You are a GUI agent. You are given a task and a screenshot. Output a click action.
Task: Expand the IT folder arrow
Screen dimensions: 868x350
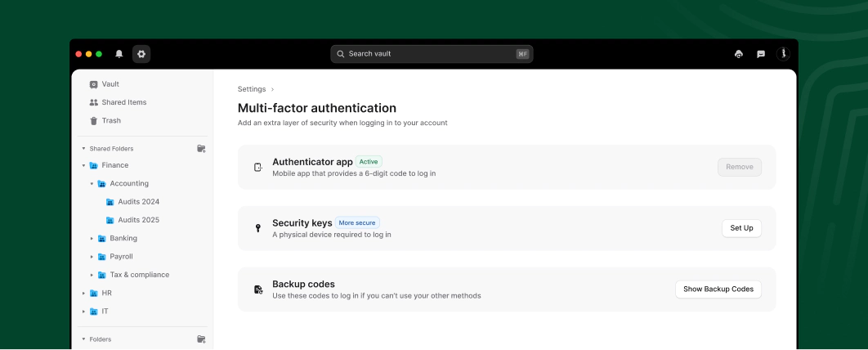(x=83, y=312)
